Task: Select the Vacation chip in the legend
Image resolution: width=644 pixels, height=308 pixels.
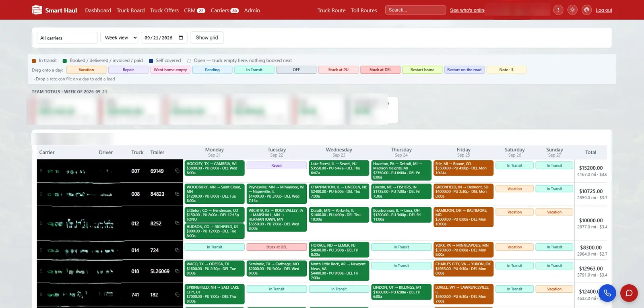Action: pyautogui.click(x=86, y=70)
